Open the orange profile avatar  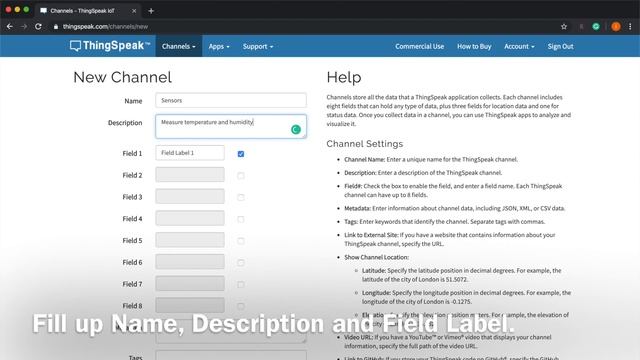coord(616,27)
